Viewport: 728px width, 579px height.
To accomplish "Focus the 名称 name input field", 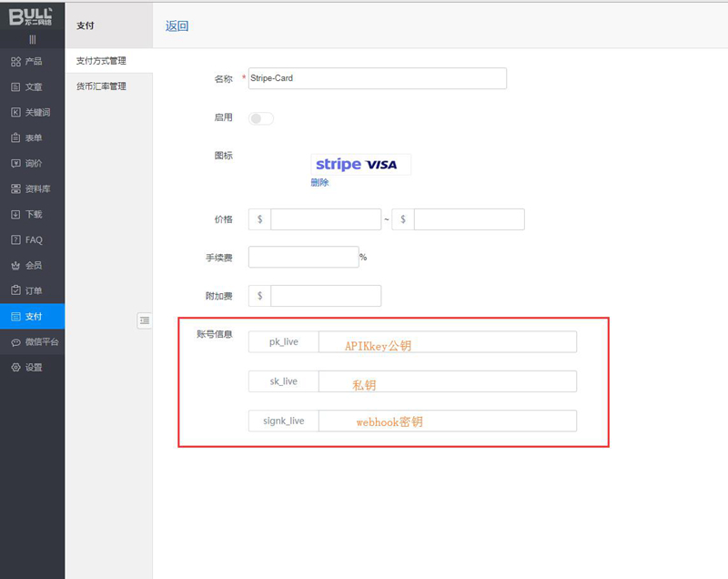I will pos(377,78).
